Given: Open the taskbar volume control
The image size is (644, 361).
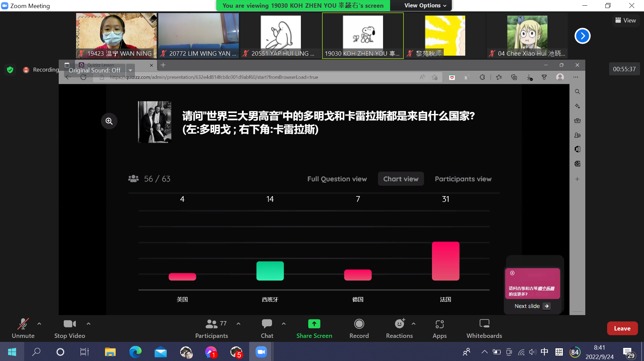Looking at the screenshot, I should [x=532, y=352].
